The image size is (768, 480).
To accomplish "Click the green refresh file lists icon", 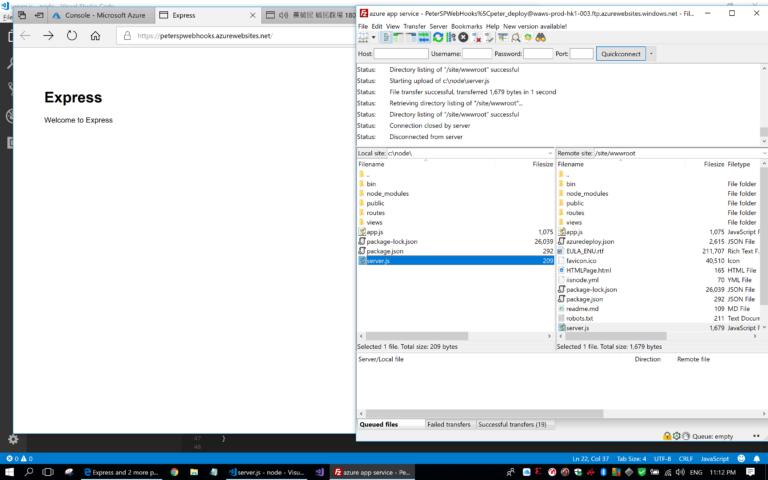I will pos(438,37).
